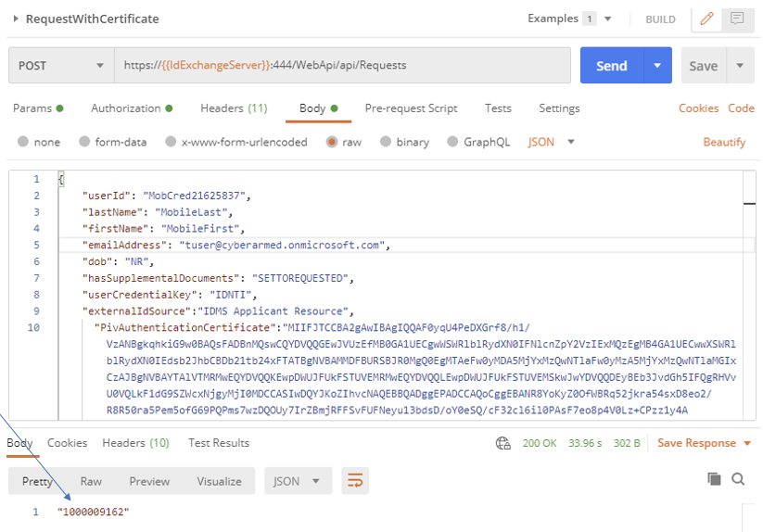
Task: Select the response Body tab
Action: coord(19,442)
